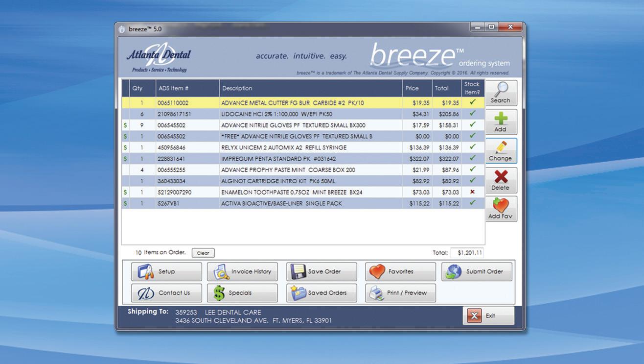Select the Price column header

tap(417, 88)
